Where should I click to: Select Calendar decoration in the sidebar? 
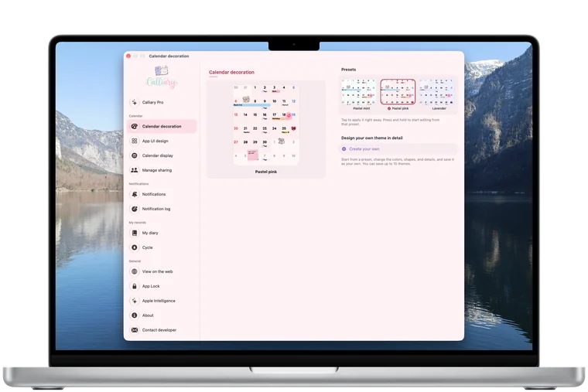[162, 126]
